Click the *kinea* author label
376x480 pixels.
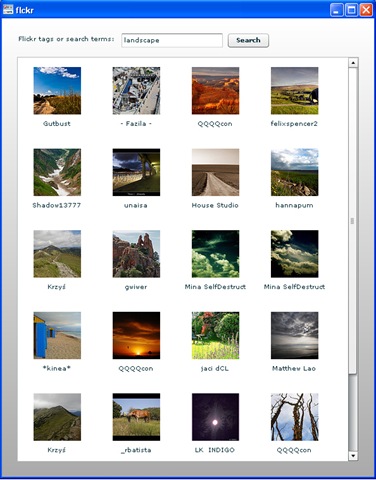click(x=57, y=368)
